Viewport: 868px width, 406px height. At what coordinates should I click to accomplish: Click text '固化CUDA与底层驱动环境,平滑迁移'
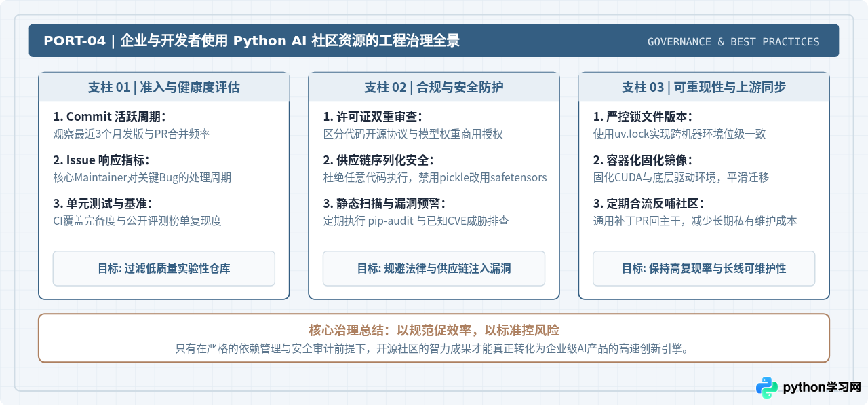click(681, 177)
